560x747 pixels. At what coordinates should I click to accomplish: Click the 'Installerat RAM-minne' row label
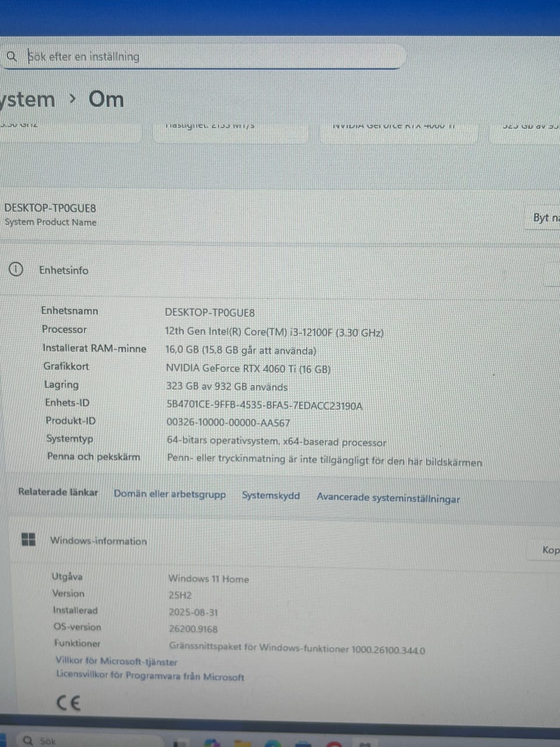click(94, 348)
